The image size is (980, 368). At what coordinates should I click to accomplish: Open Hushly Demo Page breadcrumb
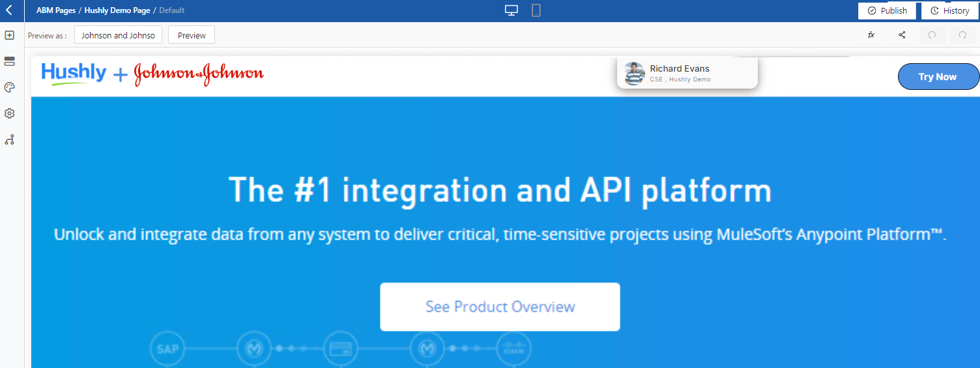pyautogui.click(x=117, y=10)
